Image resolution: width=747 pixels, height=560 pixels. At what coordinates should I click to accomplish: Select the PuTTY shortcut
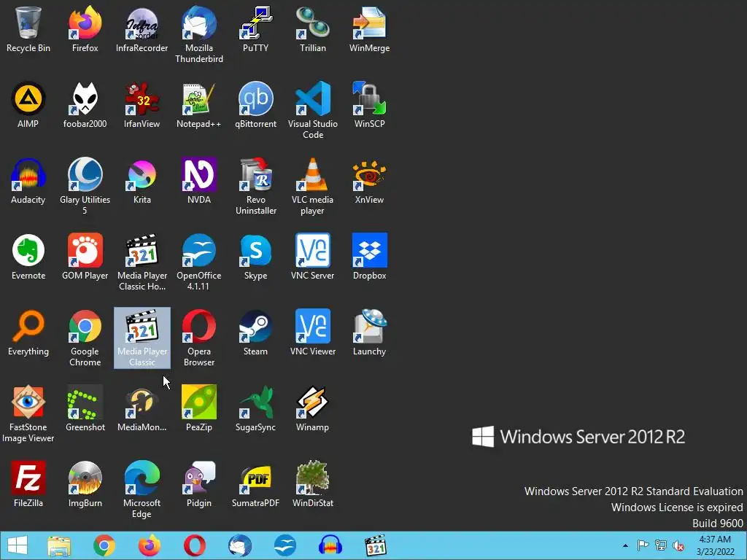coord(256,29)
